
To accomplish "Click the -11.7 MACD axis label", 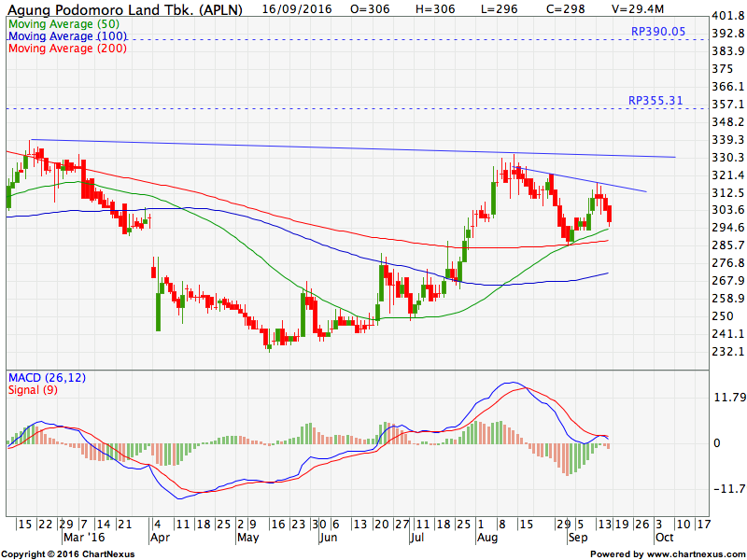I will tap(729, 489).
